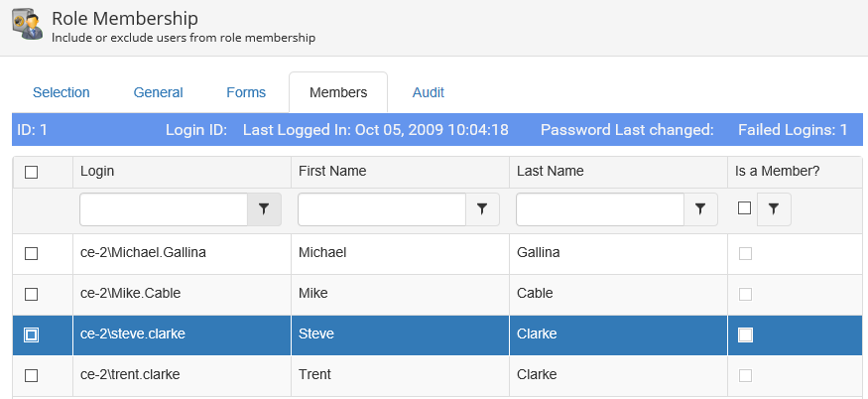Sort by the Login column header
Screen dimensions: 868x399
coord(97,172)
